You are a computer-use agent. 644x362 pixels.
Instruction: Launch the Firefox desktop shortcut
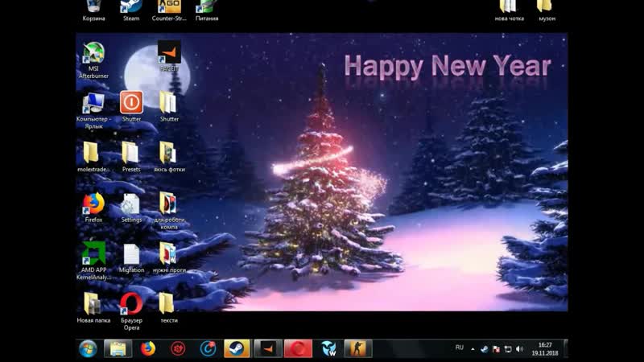(93, 208)
